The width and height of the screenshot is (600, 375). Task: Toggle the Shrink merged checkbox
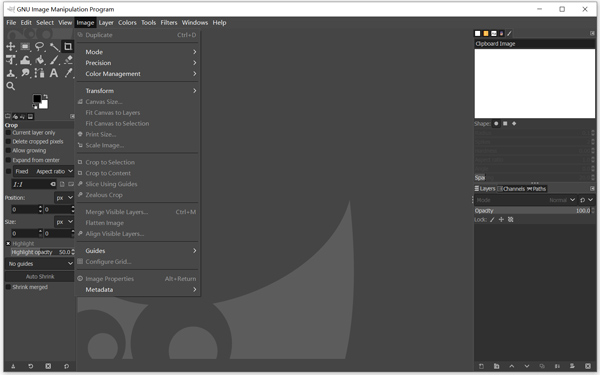(8, 287)
